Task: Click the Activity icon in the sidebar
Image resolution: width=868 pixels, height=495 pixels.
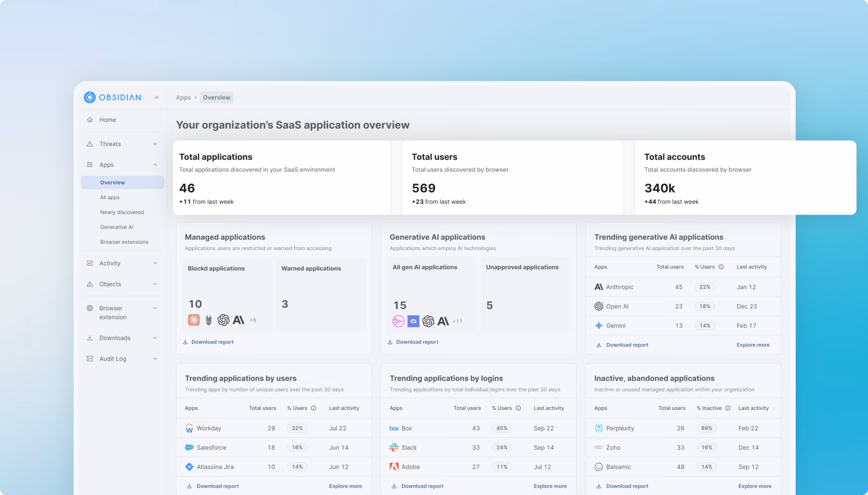Action: (x=90, y=263)
